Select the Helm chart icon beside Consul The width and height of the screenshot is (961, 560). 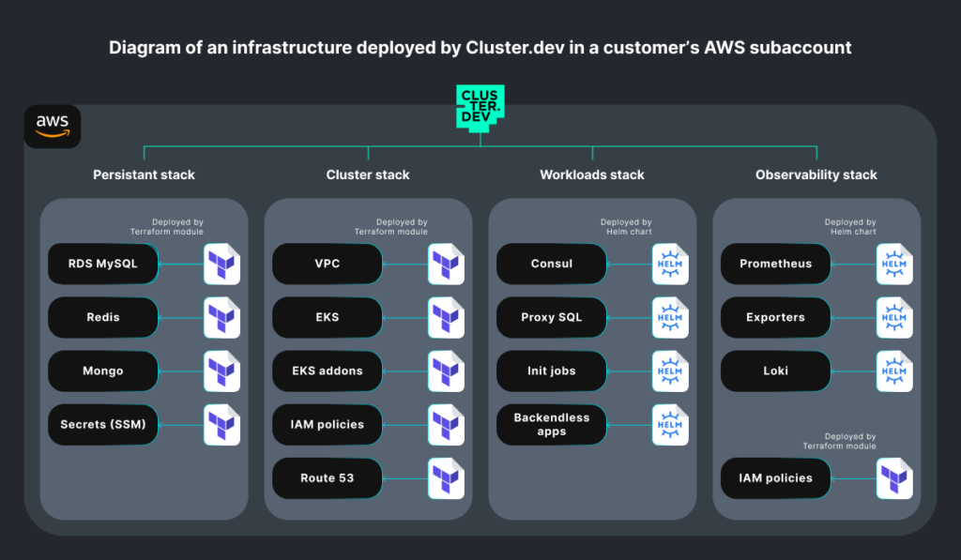pyautogui.click(x=669, y=264)
